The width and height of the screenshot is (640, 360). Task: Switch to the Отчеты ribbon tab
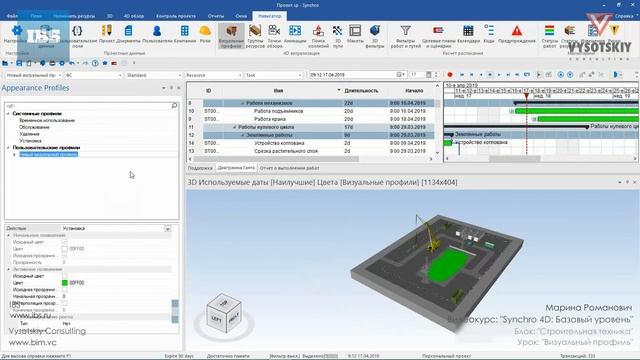[x=216, y=16]
